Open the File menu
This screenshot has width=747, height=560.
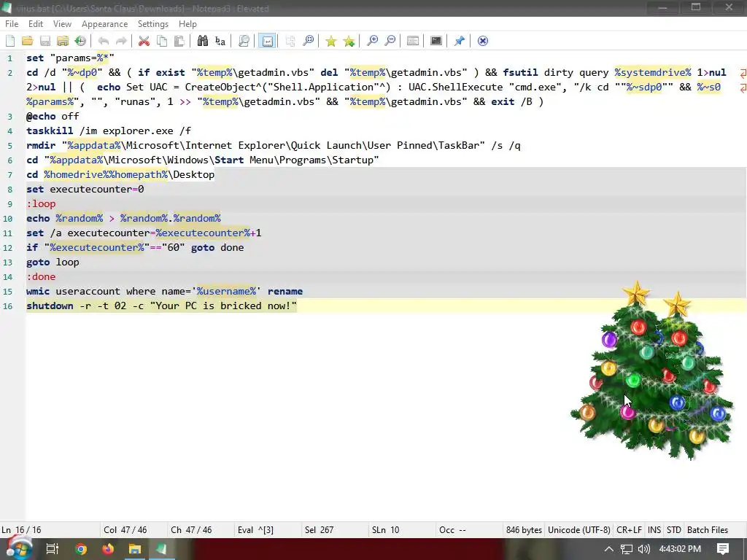12,24
